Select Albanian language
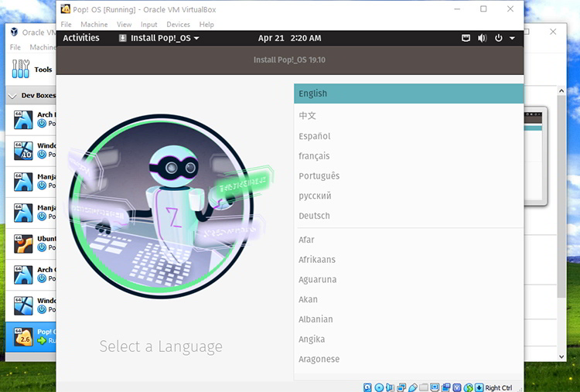Viewport: 580px width, 392px height. [x=409, y=319]
